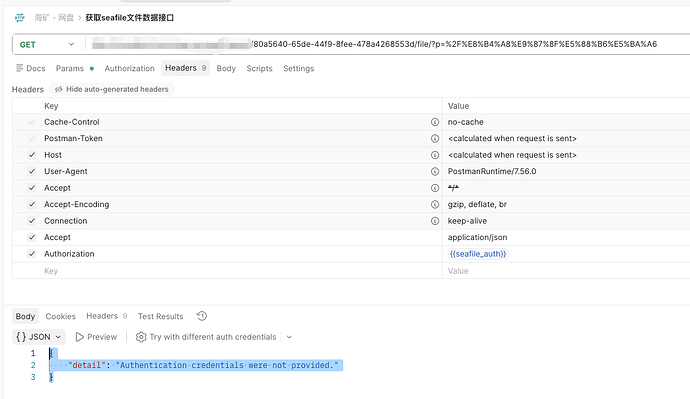Click the keep-alive value cell
This screenshot has height=399, width=690.
[x=566, y=221]
